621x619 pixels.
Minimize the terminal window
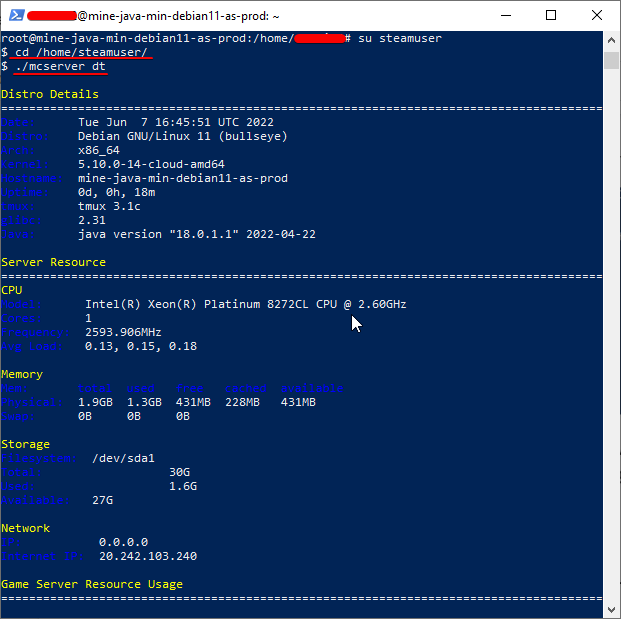[506, 15]
